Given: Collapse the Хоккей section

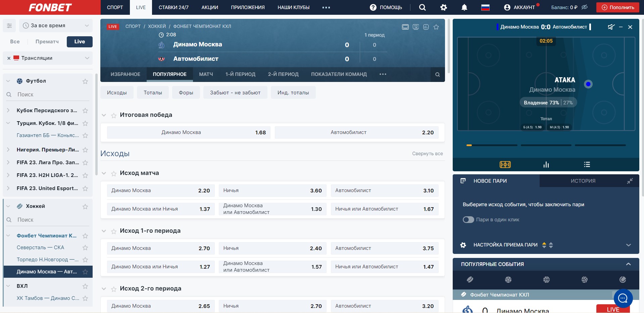Looking at the screenshot, I should click(8, 206).
